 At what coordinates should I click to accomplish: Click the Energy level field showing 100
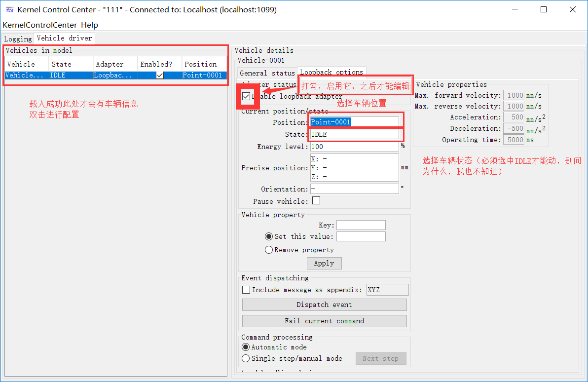tap(354, 146)
